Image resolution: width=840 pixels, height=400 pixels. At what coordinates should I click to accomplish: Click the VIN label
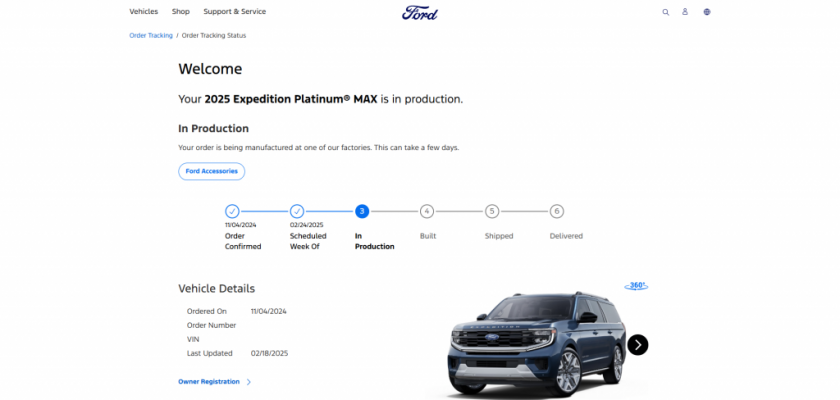click(x=193, y=339)
